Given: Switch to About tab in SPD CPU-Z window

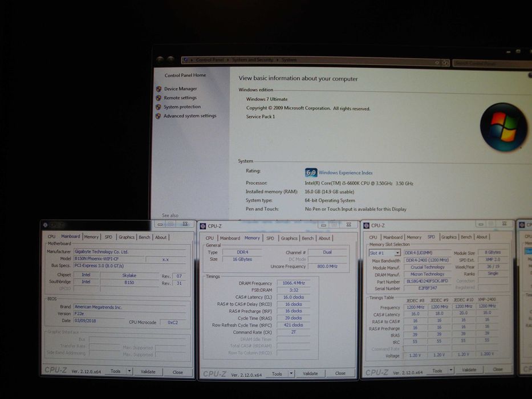Looking at the screenshot, I should (x=482, y=237).
